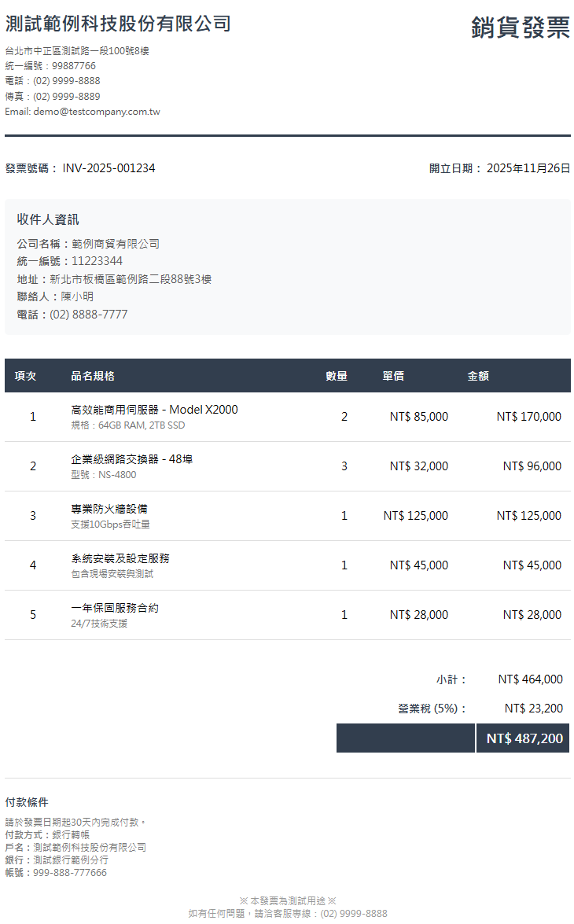This screenshot has width=574, height=924.
Task: Click the 數量 column header
Action: pyautogui.click(x=337, y=376)
